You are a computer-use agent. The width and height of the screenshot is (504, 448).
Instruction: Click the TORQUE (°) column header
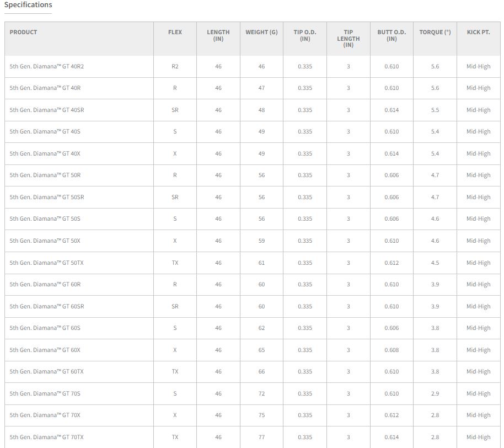(x=435, y=32)
